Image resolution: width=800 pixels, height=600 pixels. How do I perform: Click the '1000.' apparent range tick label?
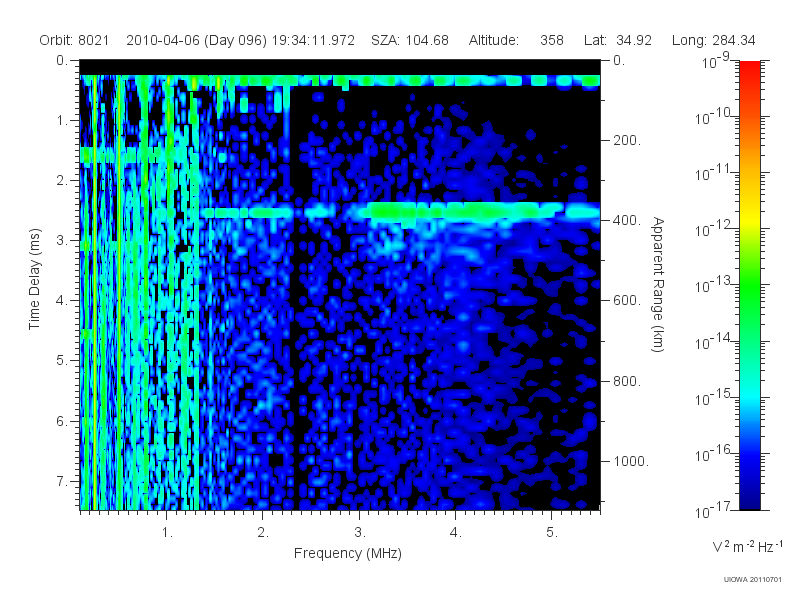click(631, 461)
